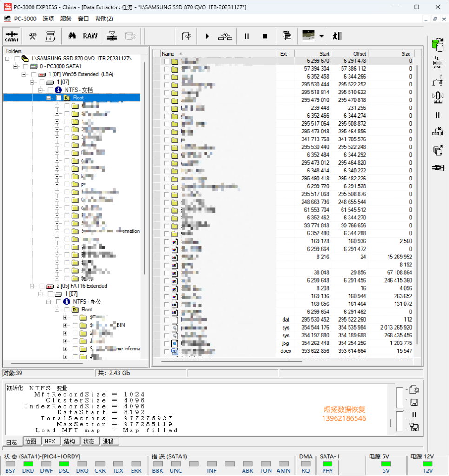Sort file list by Start column
The height and width of the screenshot is (476, 449).
[x=313, y=54]
